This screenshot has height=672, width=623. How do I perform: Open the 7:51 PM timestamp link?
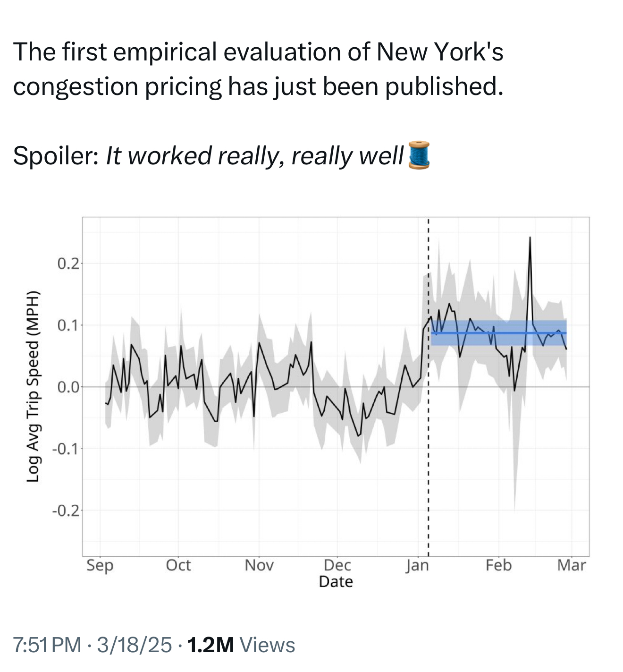click(47, 645)
